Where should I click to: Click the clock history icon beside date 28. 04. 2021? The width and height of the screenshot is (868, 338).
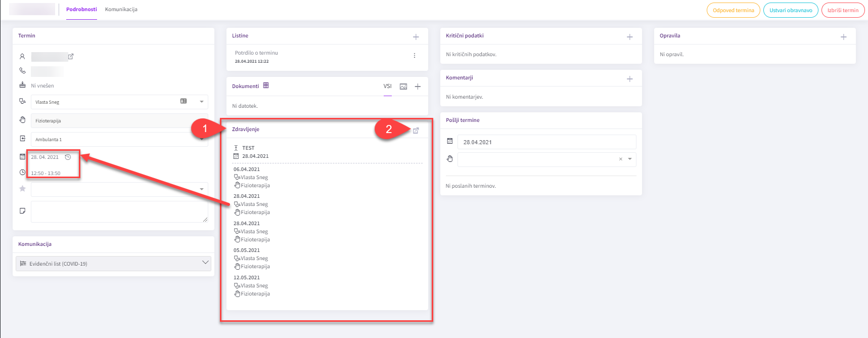(68, 157)
